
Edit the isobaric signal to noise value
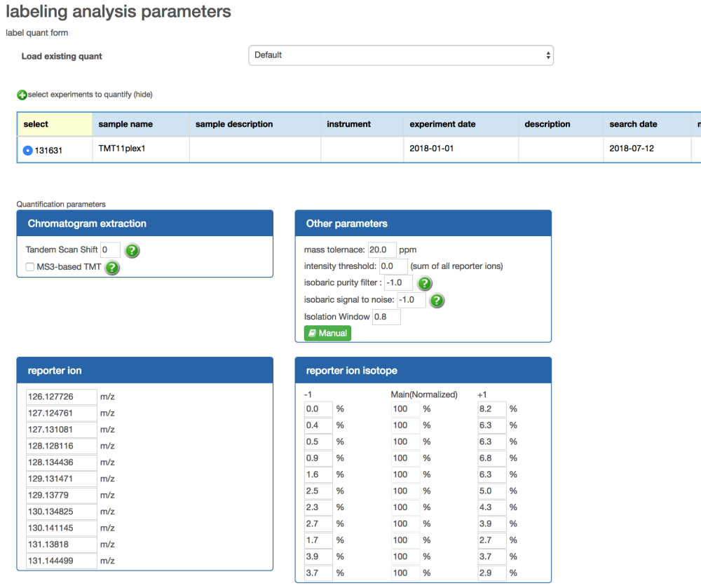[411, 300]
